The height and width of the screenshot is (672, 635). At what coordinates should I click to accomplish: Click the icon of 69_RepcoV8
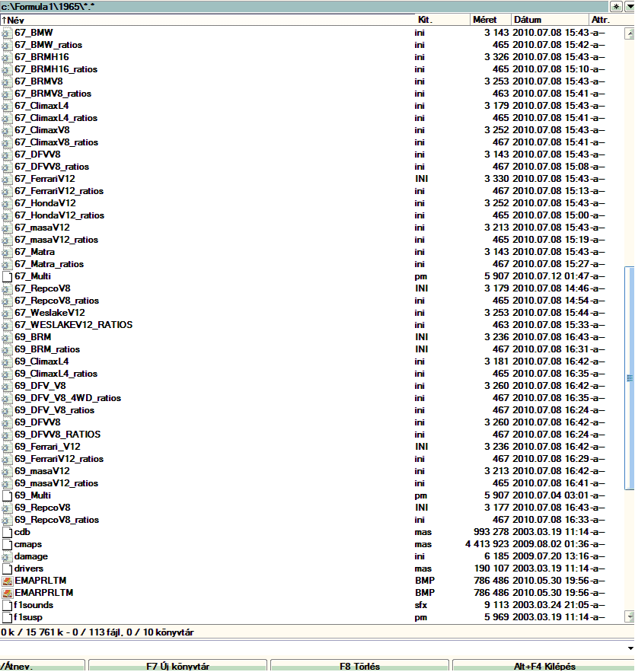tap(7, 508)
